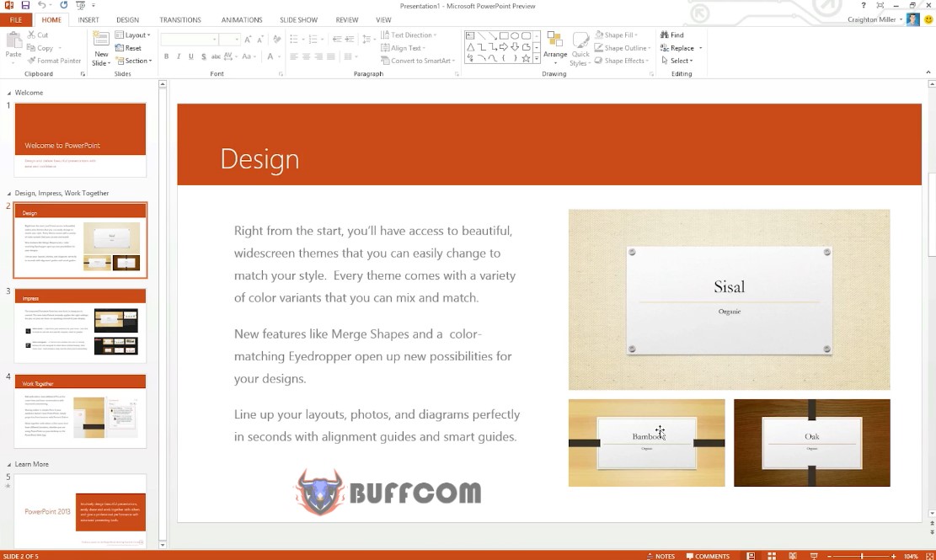
Task: Increase the list indent level
Action: [x=350, y=40]
